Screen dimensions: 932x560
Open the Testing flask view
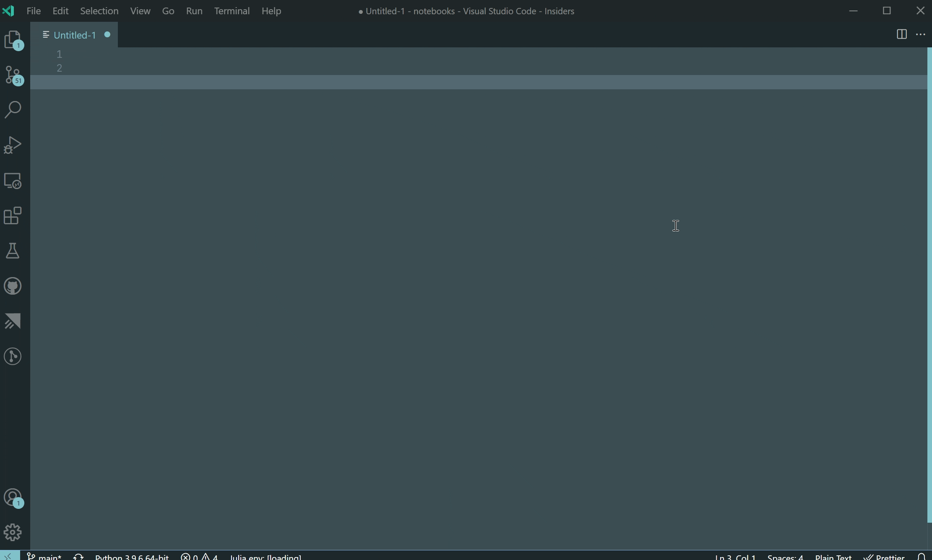(x=12, y=251)
